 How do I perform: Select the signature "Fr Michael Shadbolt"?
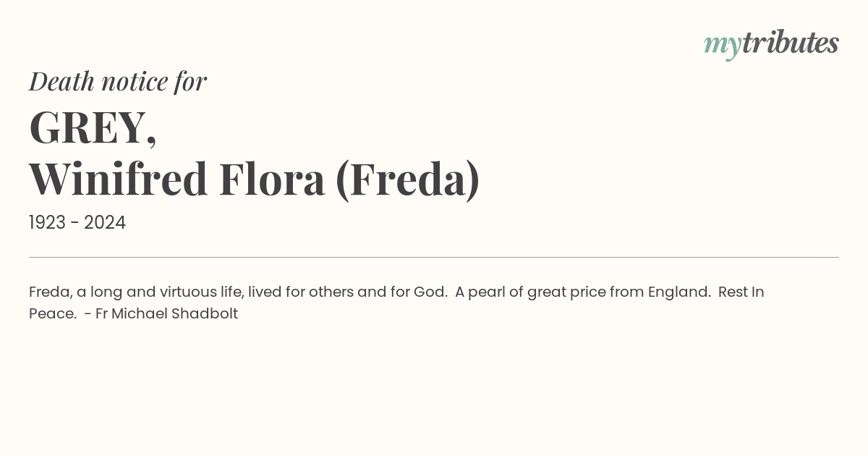tap(166, 314)
